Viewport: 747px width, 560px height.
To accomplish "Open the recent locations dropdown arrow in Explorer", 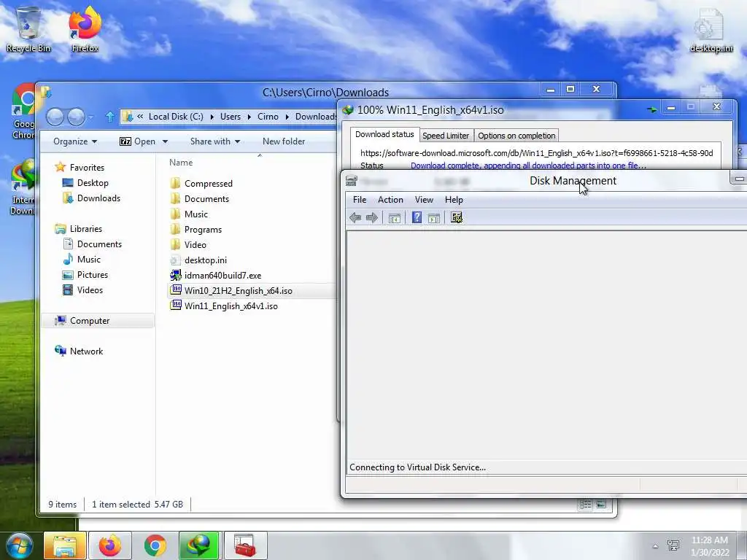I will [x=90, y=117].
